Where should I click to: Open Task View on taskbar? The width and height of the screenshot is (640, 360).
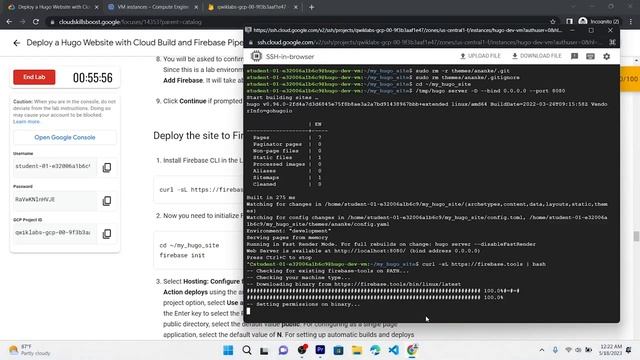[x=264, y=350]
